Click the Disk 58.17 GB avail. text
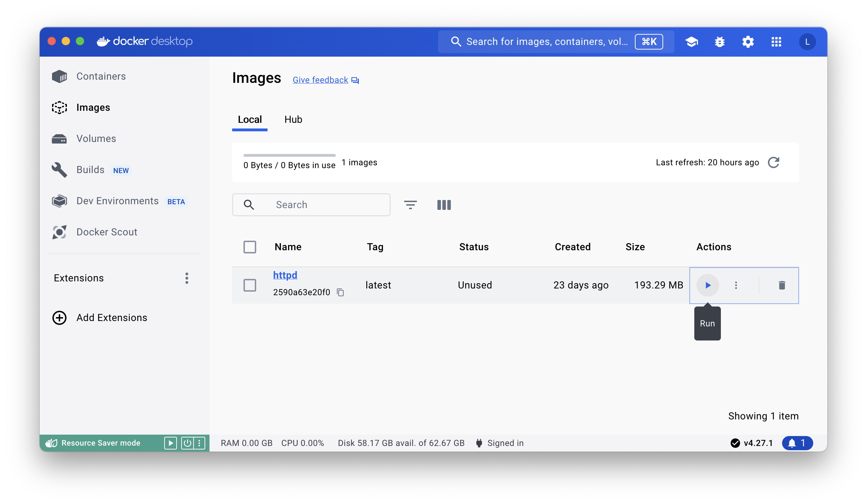This screenshot has height=504, width=867. coord(401,443)
